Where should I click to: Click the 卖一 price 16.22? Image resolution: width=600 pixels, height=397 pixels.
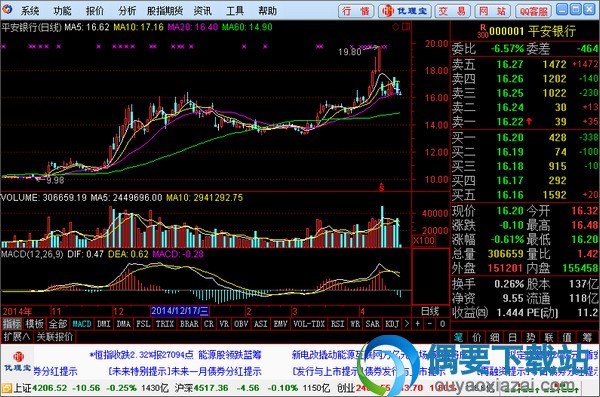point(509,122)
